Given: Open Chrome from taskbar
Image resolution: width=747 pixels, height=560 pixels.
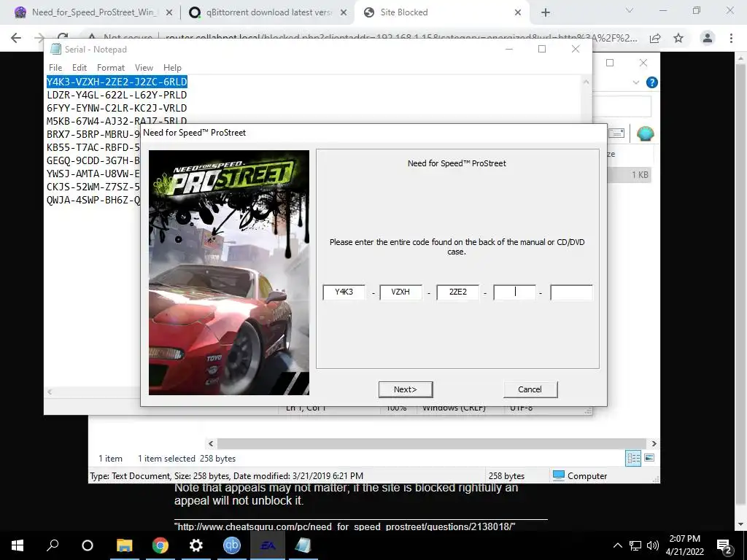Looking at the screenshot, I should click(160, 545).
